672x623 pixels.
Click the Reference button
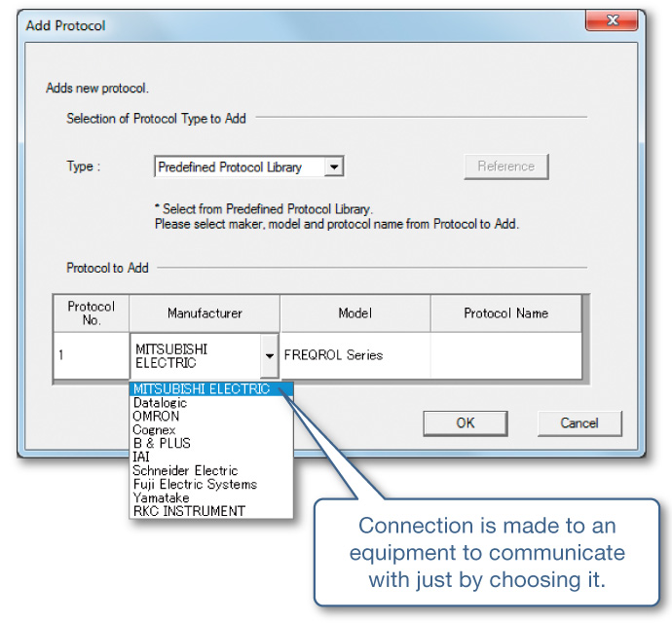506,166
